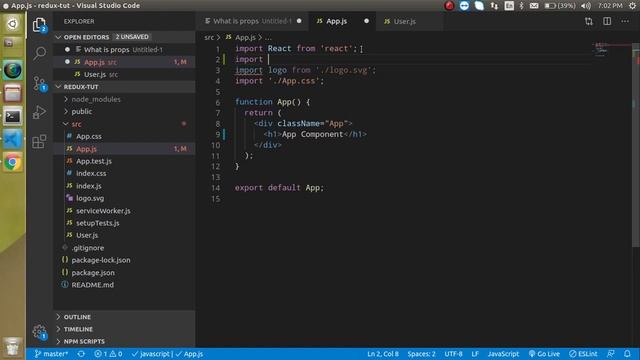The image size is (640, 360).
Task: Open the Extensions view
Action: click(39, 141)
